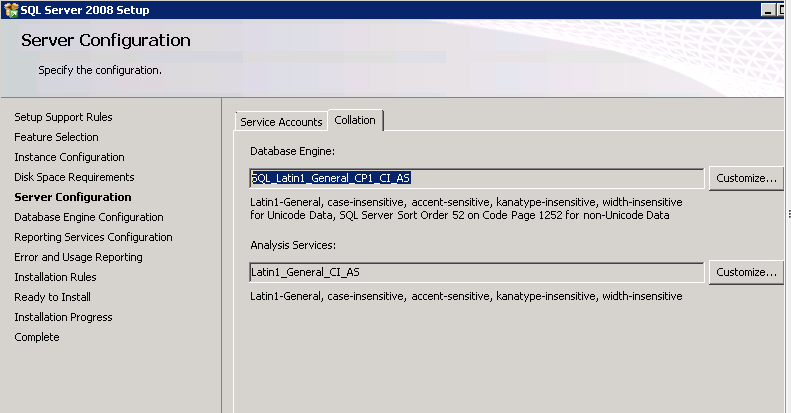Screen dimensions: 791x413
Task: Click the Analysis Services collation field
Action: [x=477, y=272]
